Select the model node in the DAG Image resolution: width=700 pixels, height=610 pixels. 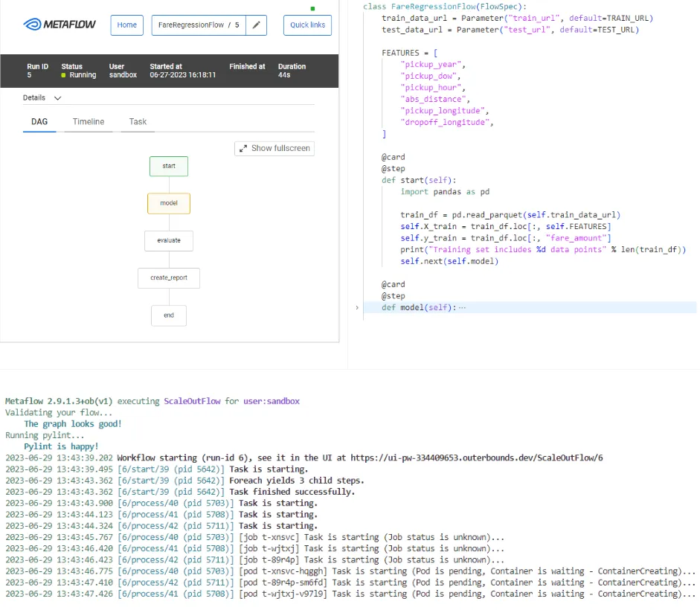(168, 203)
